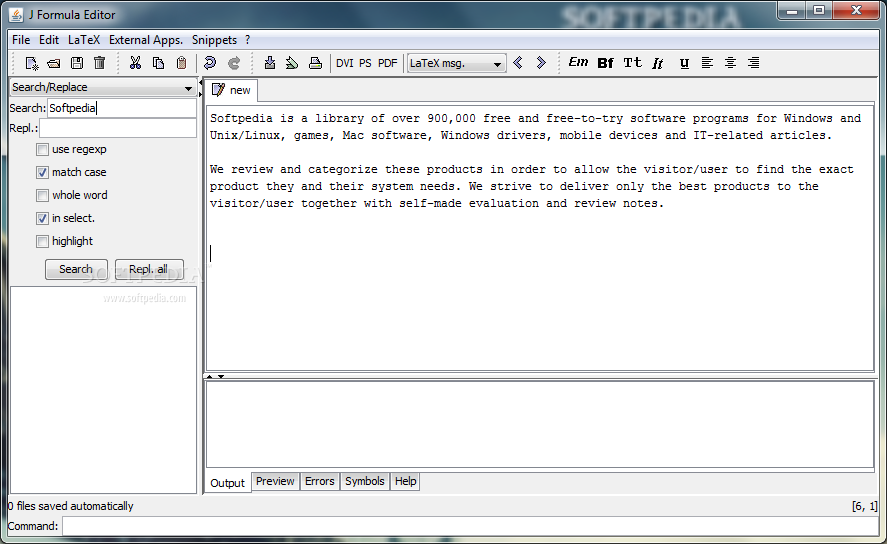Generate PDF output
Image resolution: width=887 pixels, height=544 pixels.
click(x=387, y=63)
